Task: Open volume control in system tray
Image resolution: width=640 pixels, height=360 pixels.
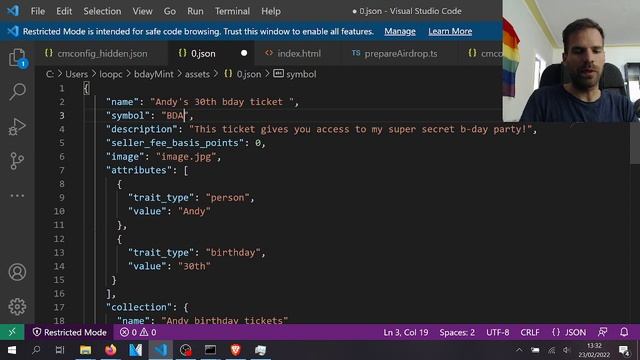Action: click(567, 350)
